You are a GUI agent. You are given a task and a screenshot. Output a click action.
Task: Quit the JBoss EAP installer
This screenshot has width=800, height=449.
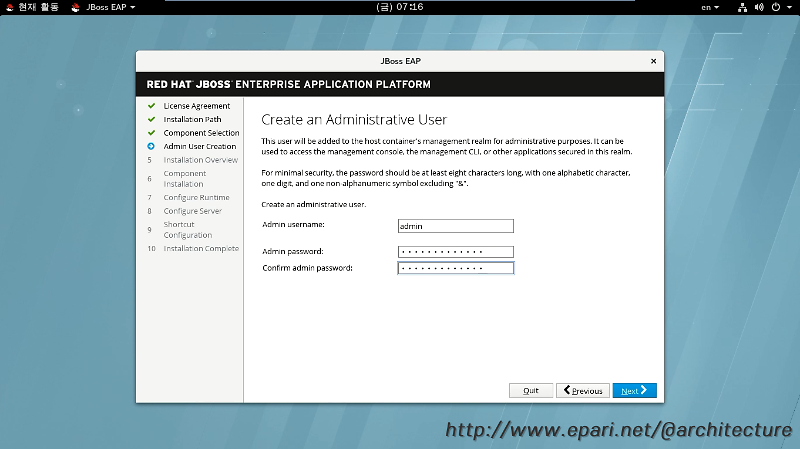[x=531, y=390]
